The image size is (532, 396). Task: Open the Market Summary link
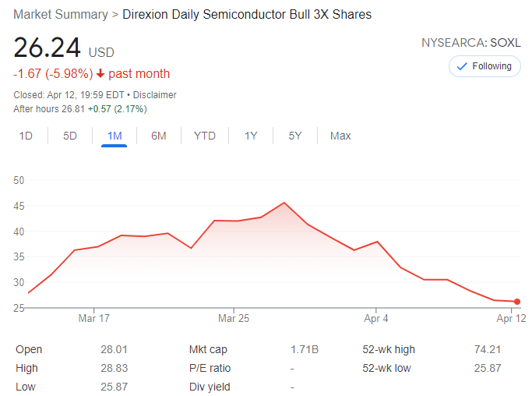click(x=61, y=15)
